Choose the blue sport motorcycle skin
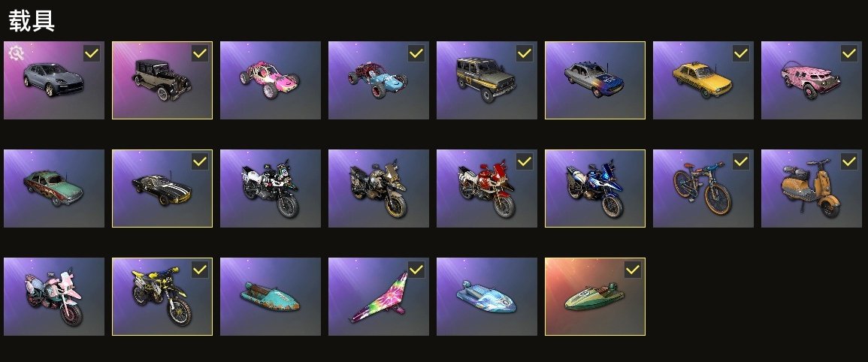 595,189
